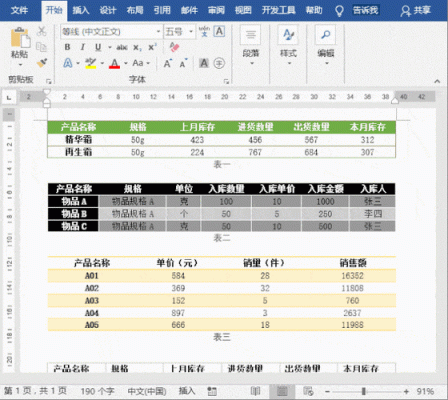Toggle Bold formatting
This screenshot has width=448, height=400.
tap(67, 47)
